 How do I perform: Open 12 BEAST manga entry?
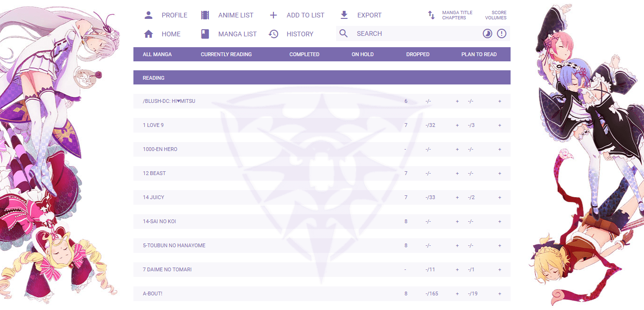click(154, 173)
